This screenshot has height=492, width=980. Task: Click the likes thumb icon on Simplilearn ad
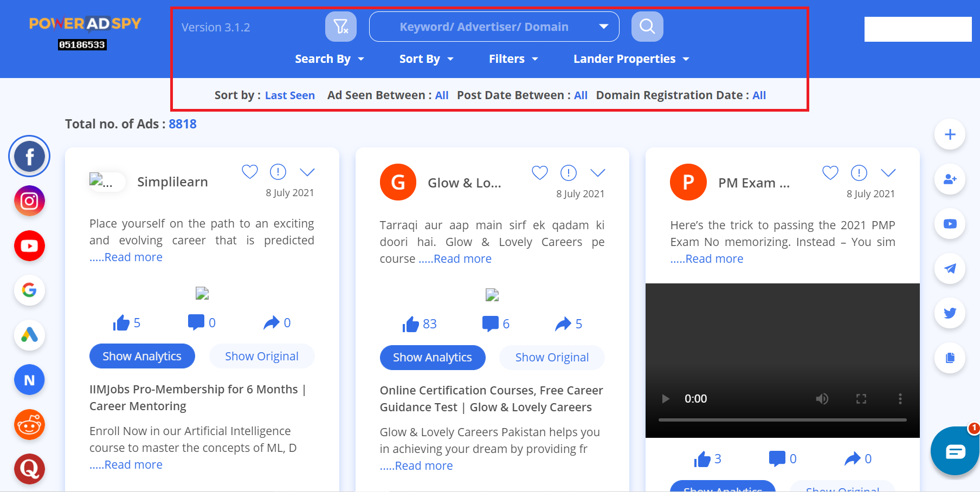coord(121,323)
